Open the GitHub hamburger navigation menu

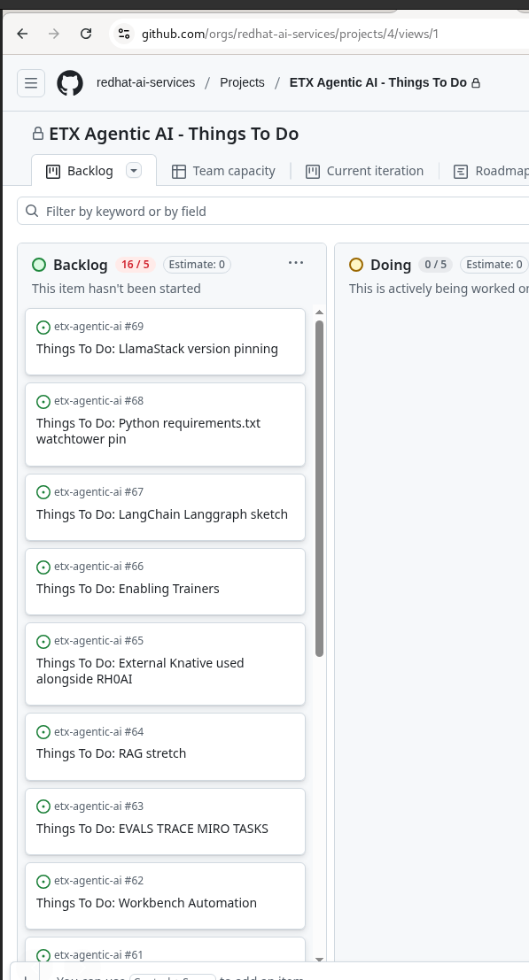pyautogui.click(x=31, y=82)
